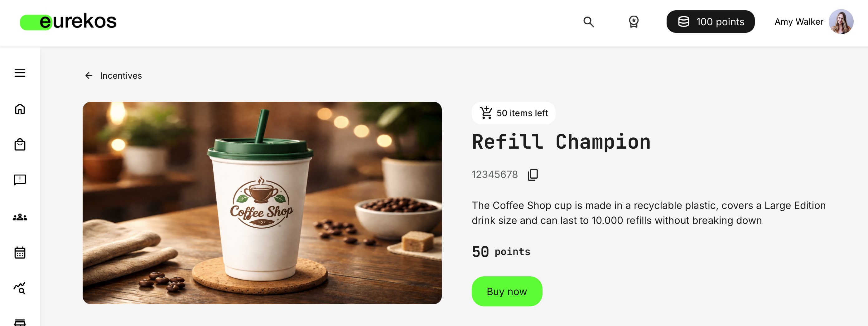
Task: Click the Amy Walker user name
Action: [x=798, y=22]
